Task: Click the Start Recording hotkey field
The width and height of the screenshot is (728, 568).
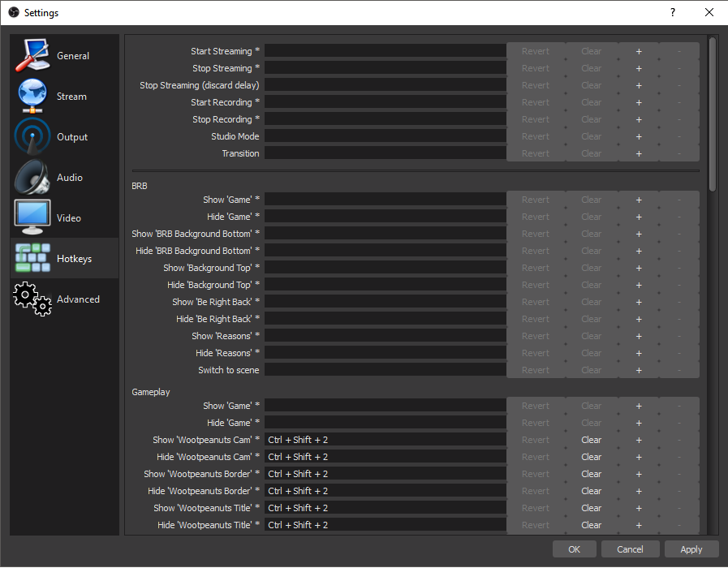Action: [x=386, y=102]
